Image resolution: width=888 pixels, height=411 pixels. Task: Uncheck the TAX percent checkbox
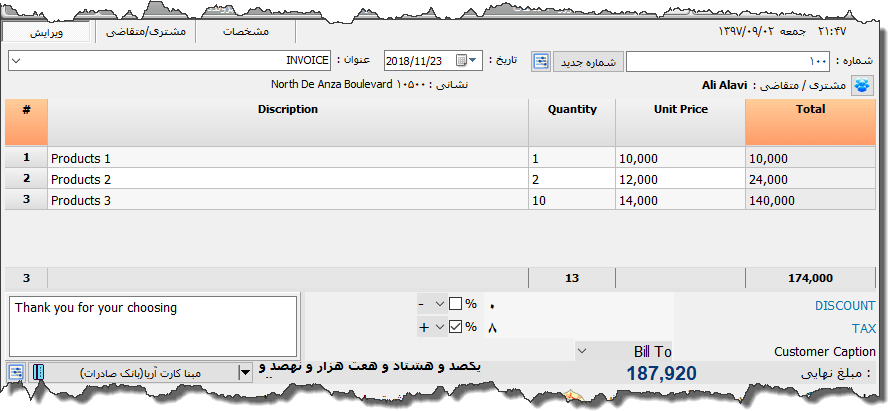(455, 327)
